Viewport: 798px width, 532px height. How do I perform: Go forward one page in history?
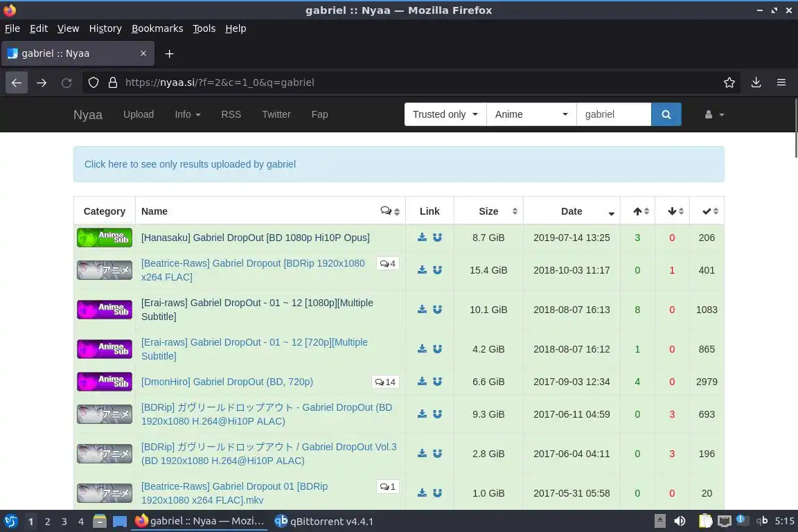coord(42,82)
